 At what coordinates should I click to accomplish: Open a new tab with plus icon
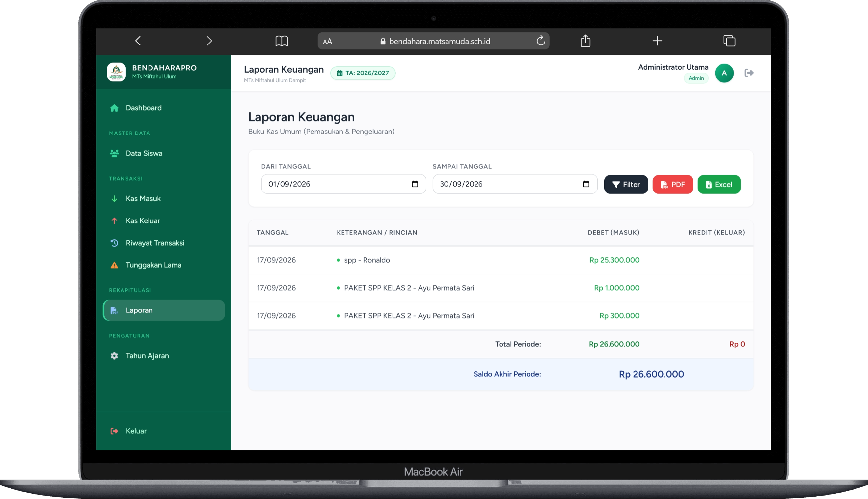coord(657,41)
